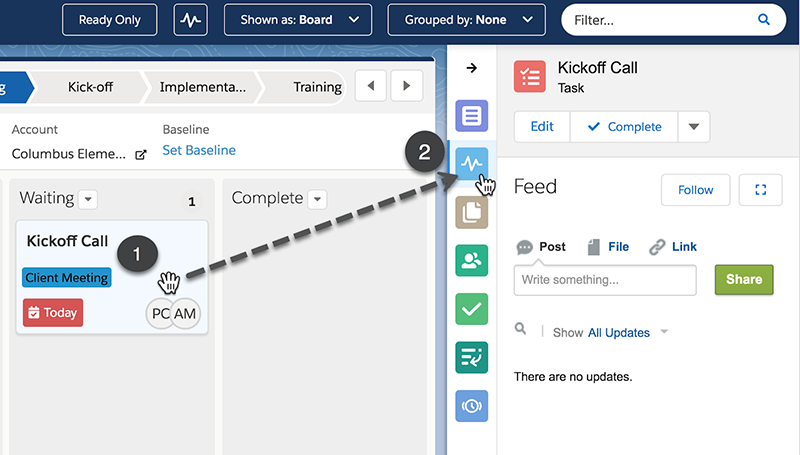Click the Set Baseline link
Screen dimensions: 800x455
pos(199,150)
